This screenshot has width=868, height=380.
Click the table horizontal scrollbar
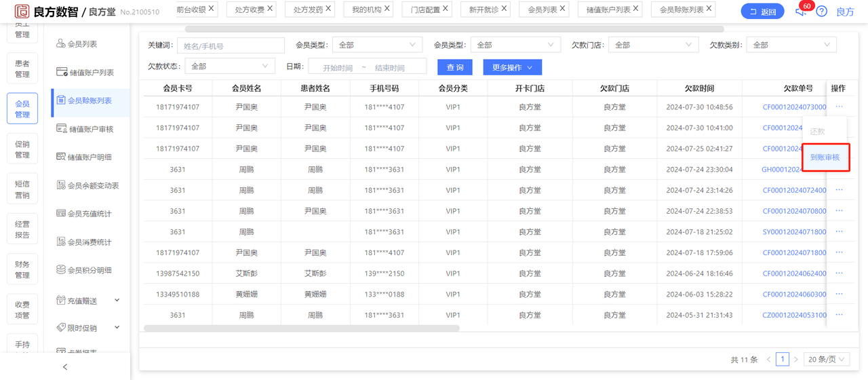302,328
